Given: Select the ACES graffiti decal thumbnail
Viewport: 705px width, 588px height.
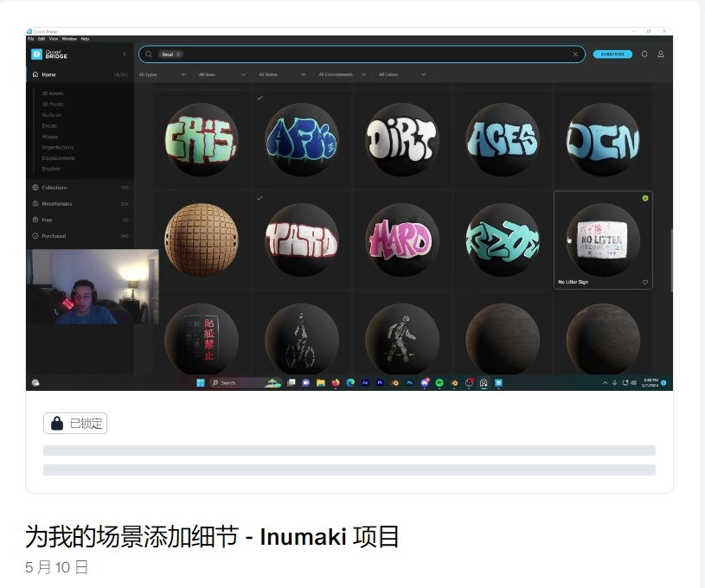Looking at the screenshot, I should point(503,139).
